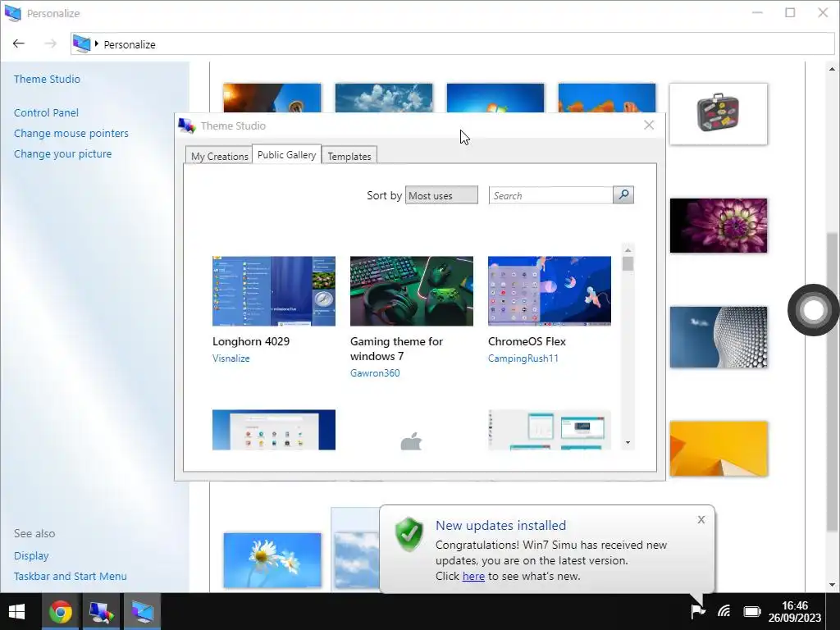The image size is (840, 630).
Task: Select the Apple logo theme thumbnail
Action: point(412,441)
